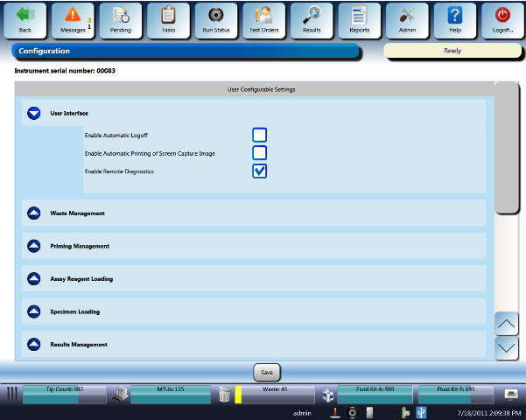Enable Automatic Printing of Screen Capture Image
The width and height of the screenshot is (526, 420).
[x=259, y=153]
